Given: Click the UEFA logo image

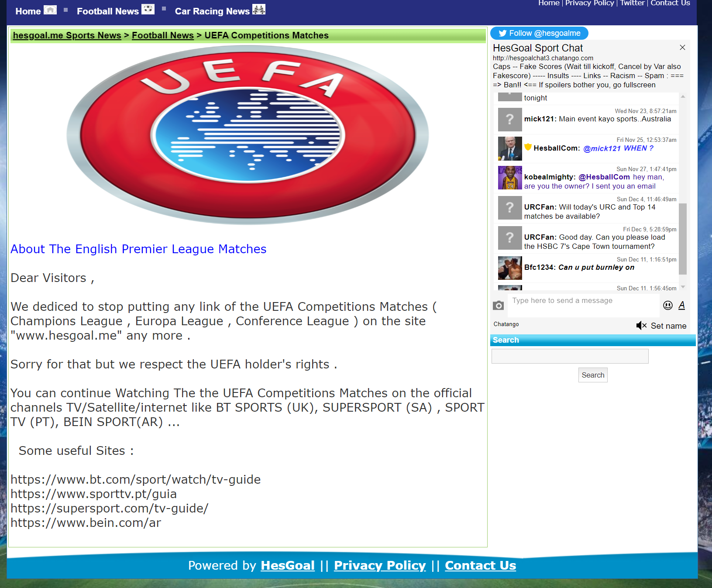Looking at the screenshot, I should click(248, 135).
